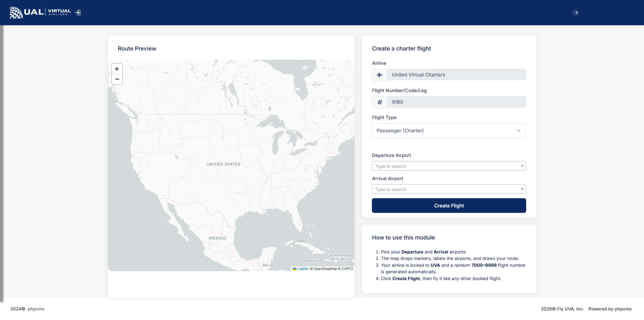The width and height of the screenshot is (644, 320).
Task: Click the Fly UVA, Inc. footer text
Action: 570,309
